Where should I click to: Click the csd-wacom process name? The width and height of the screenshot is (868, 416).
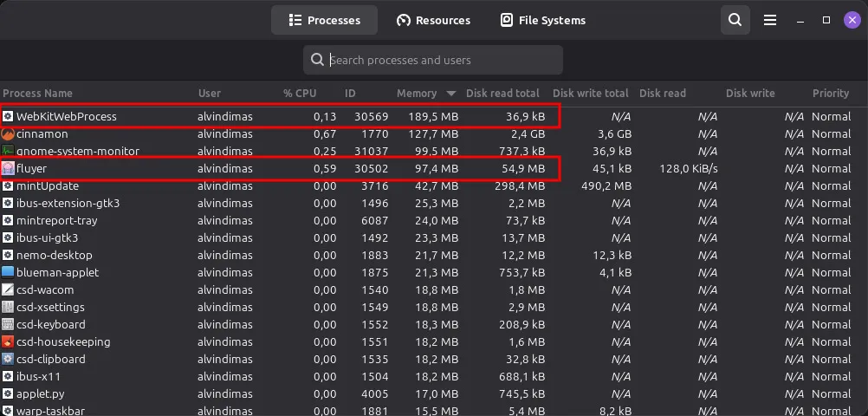click(45, 289)
